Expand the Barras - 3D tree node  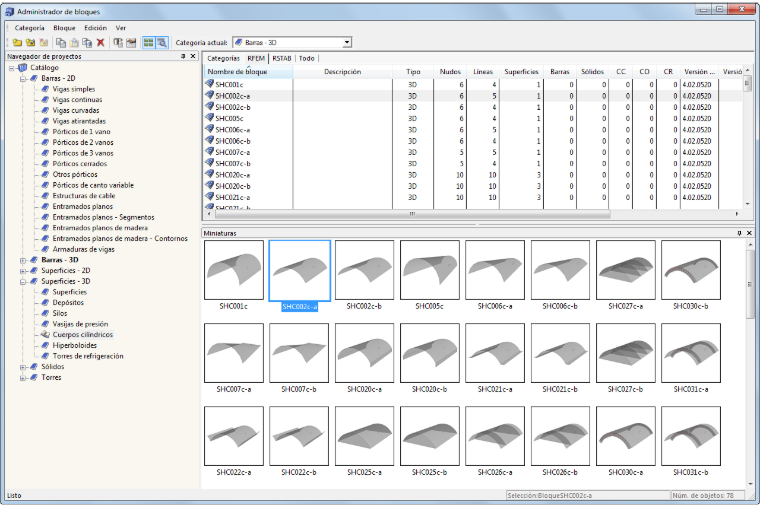[23, 260]
